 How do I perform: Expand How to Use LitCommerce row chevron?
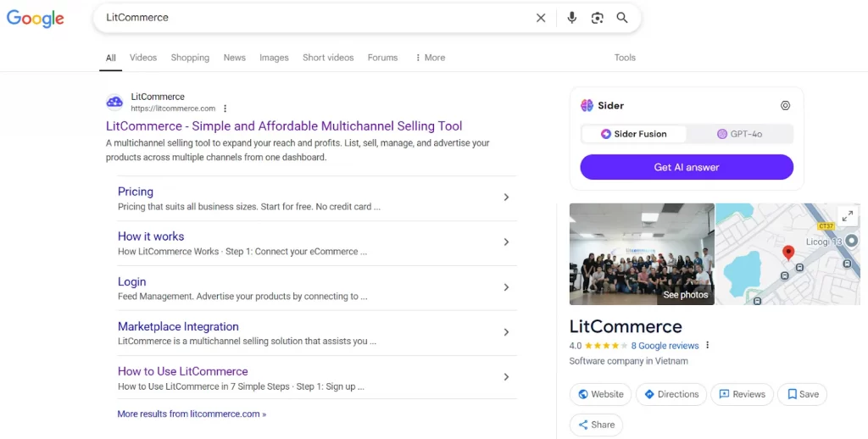tap(506, 377)
